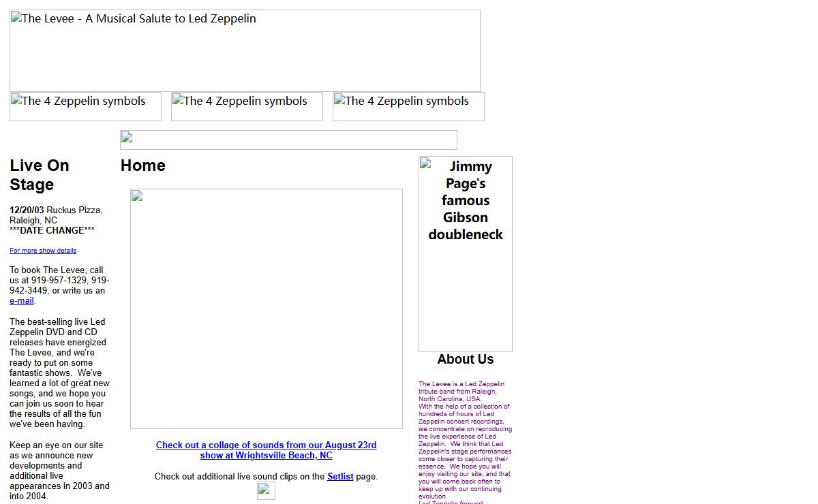
Task: Open the August 23rd Wrightsville Beach sound collage link
Action: [266, 450]
